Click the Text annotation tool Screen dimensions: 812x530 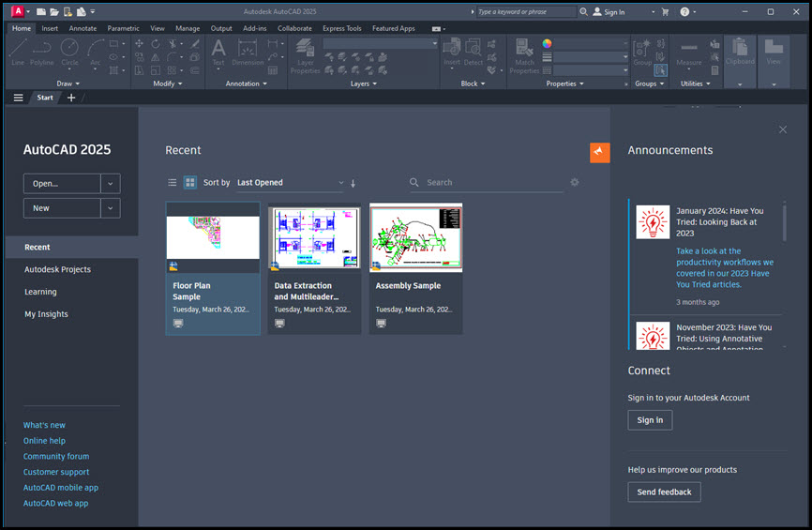(218, 52)
